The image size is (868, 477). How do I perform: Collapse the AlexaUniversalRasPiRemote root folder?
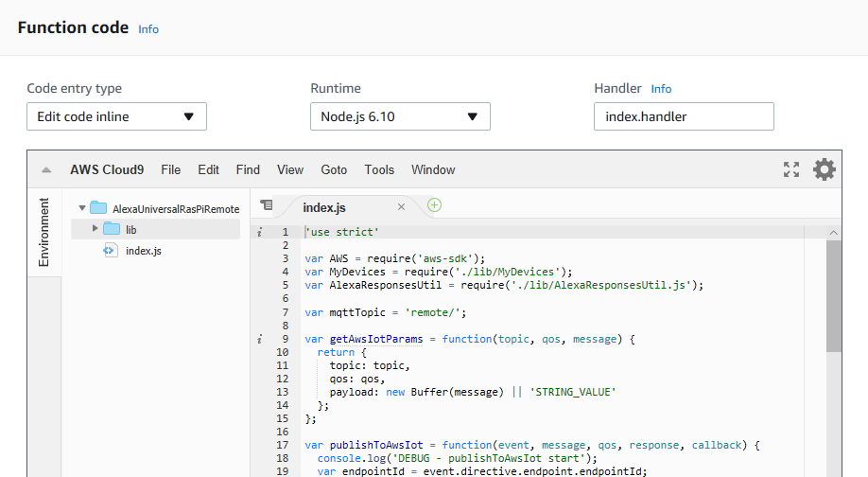82,208
